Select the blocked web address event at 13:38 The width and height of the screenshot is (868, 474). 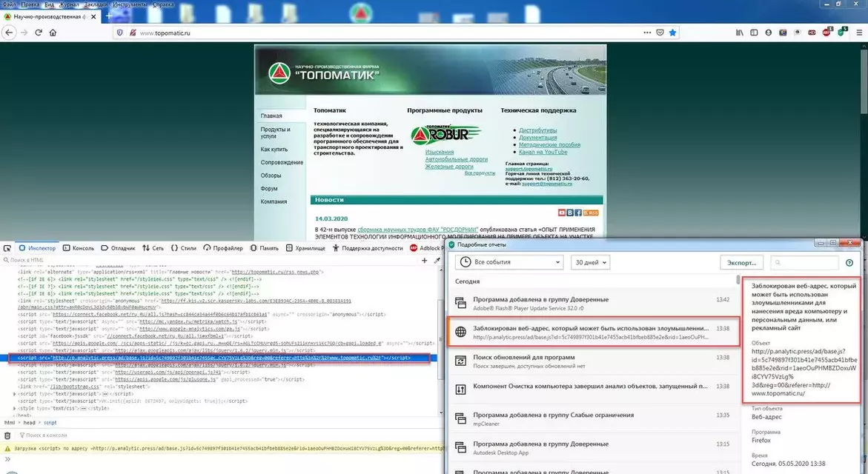coord(594,332)
